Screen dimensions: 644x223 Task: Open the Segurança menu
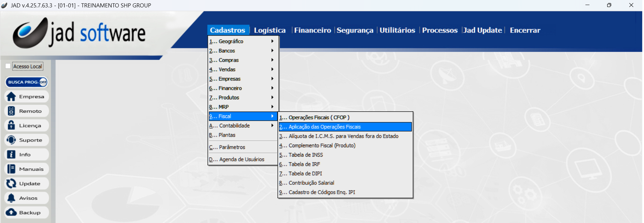pos(355,30)
